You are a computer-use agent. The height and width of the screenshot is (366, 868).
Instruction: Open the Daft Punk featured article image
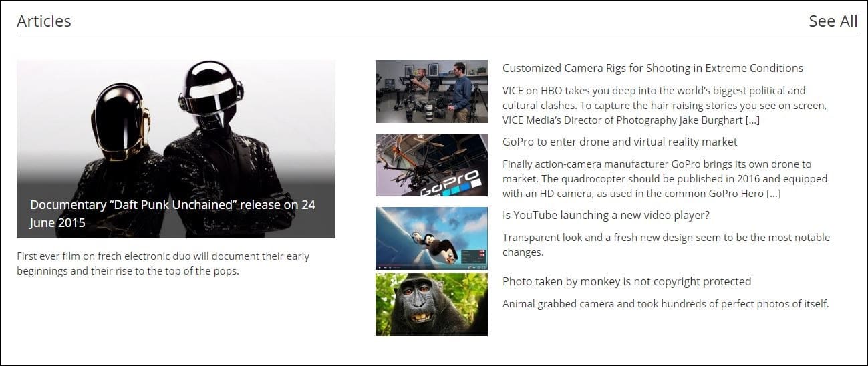tap(176, 149)
